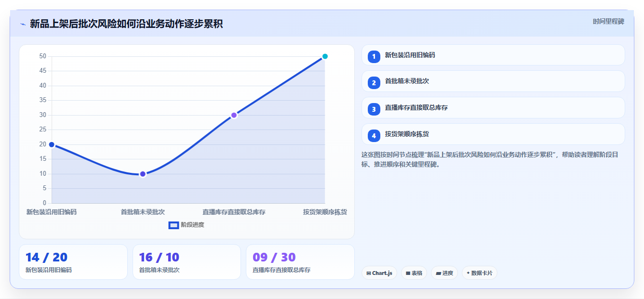Screen dimensions: 644x299
Task: Click the 16 / 10 stat card
Action: pos(187,262)
